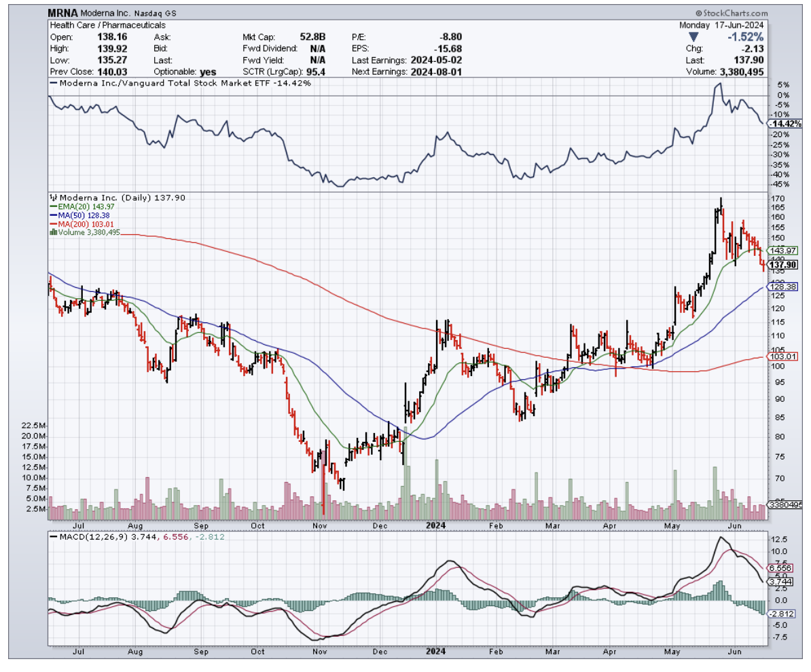Viewport: 811px width, 672px height.
Task: Click the 2024 label on the price axis
Action: 435,525
